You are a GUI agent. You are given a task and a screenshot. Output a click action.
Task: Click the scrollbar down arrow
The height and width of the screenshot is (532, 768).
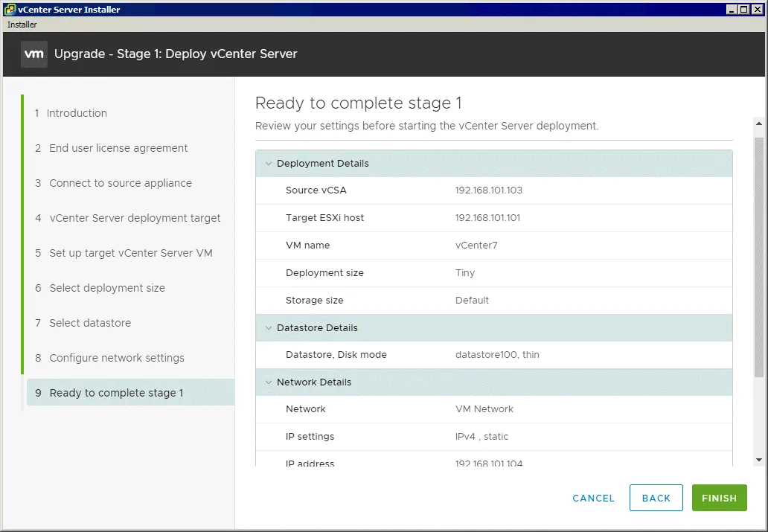click(x=759, y=461)
